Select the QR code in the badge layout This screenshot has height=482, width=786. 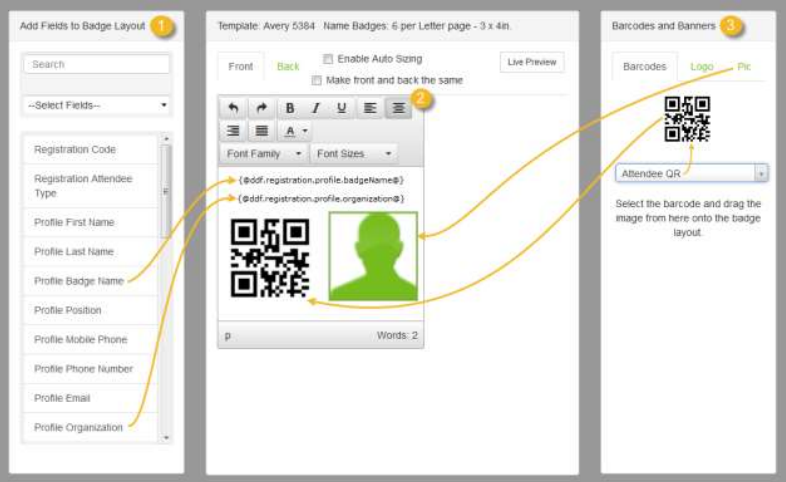click(270, 258)
